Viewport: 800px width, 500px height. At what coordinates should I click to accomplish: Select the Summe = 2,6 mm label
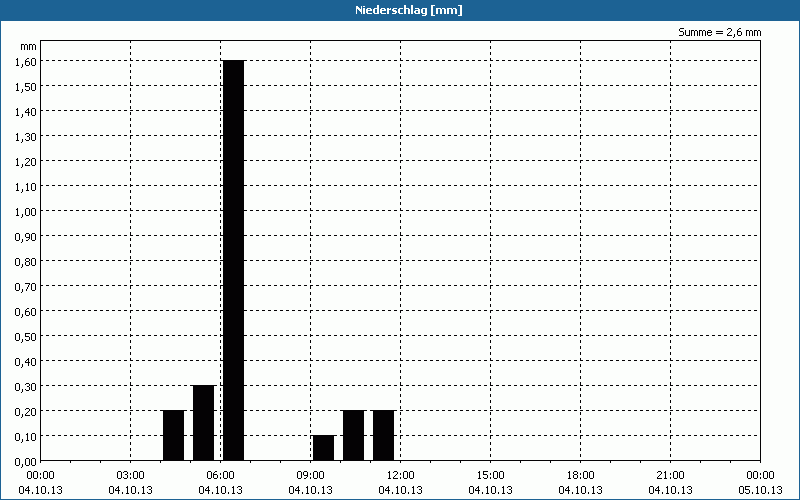coord(719,32)
